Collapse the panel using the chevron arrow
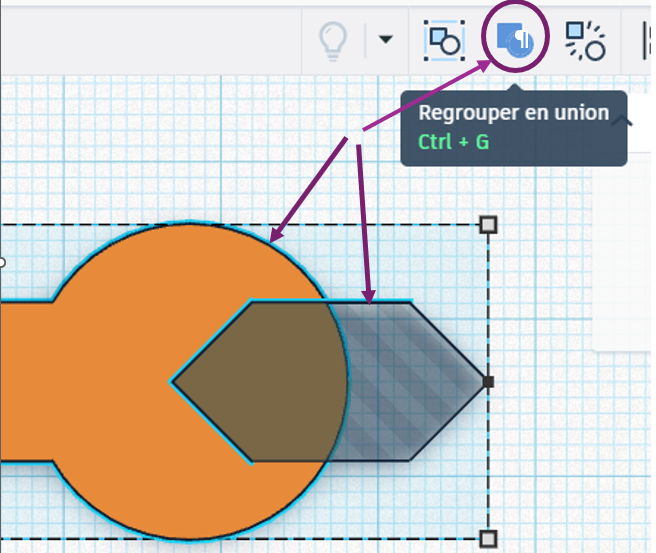 tap(625, 121)
